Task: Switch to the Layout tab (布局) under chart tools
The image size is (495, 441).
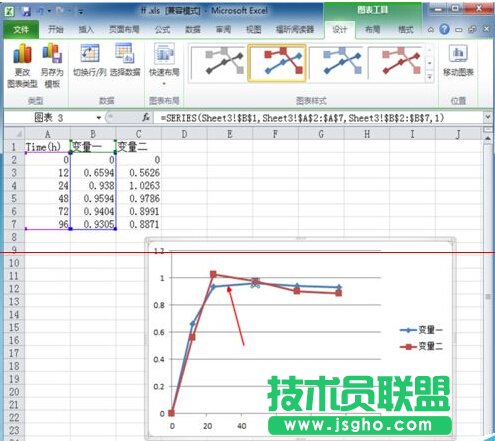Action: [x=372, y=30]
